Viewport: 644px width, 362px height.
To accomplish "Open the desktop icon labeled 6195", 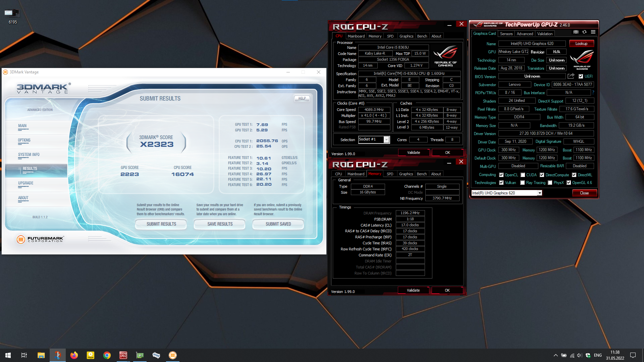I will 12,16.
